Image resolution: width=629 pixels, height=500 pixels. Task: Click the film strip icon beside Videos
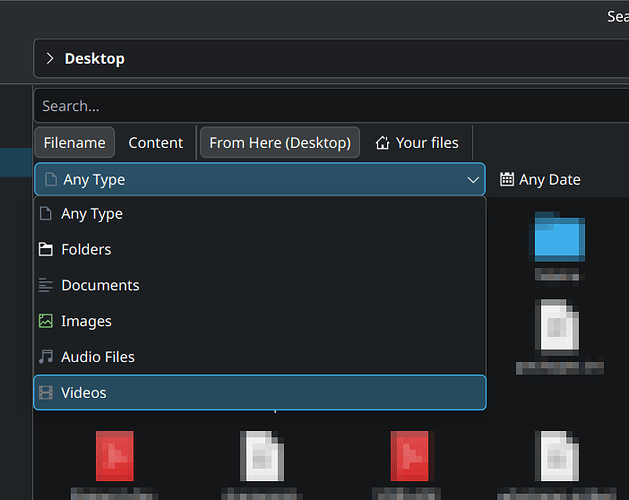(x=45, y=393)
